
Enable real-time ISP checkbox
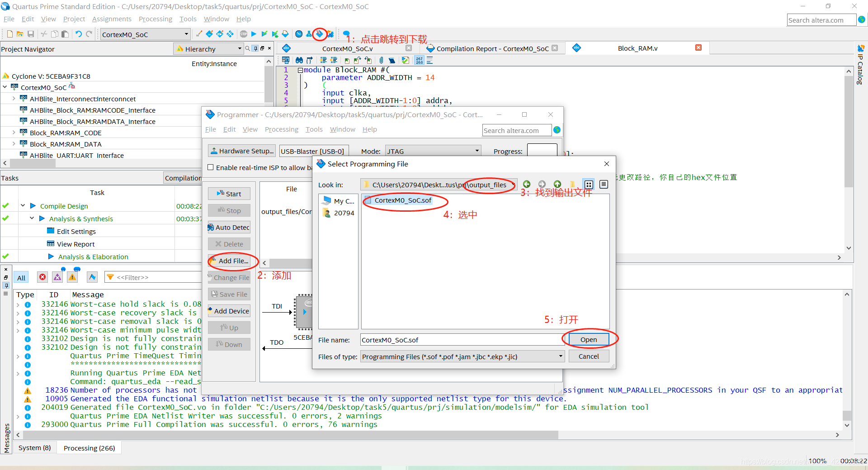pyautogui.click(x=211, y=167)
